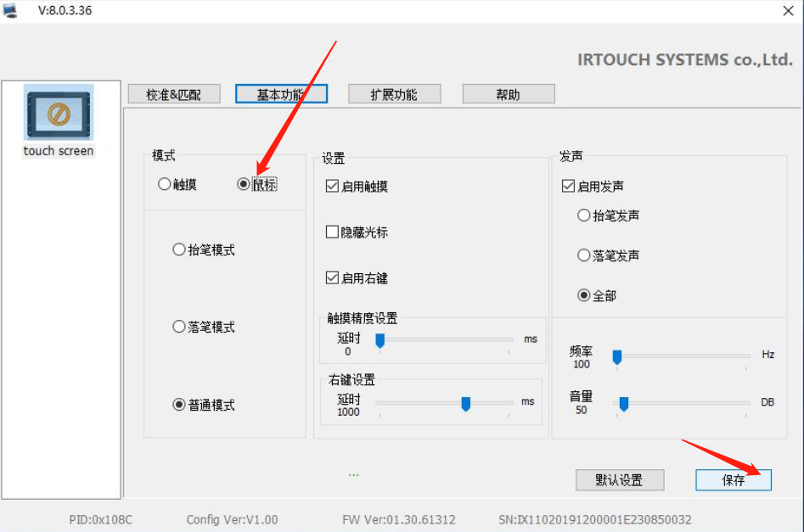Viewport: 804px width, 532px height.
Task: Click the touch screen label text
Action: pyautogui.click(x=59, y=151)
